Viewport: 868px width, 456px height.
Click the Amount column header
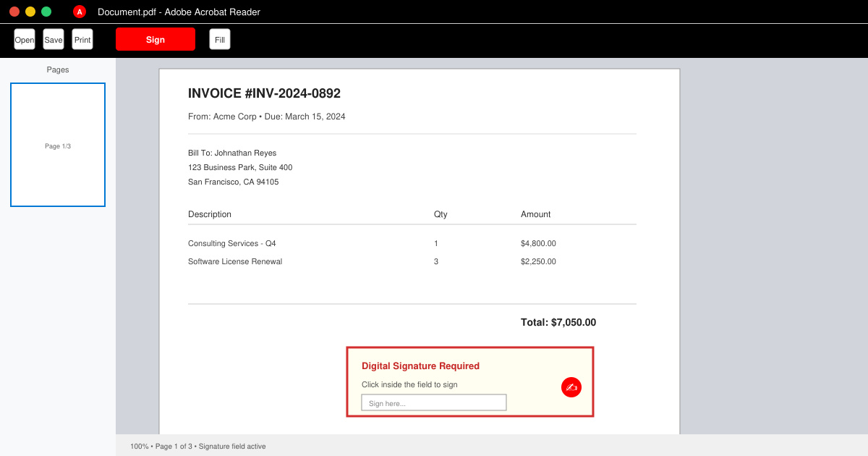click(535, 214)
